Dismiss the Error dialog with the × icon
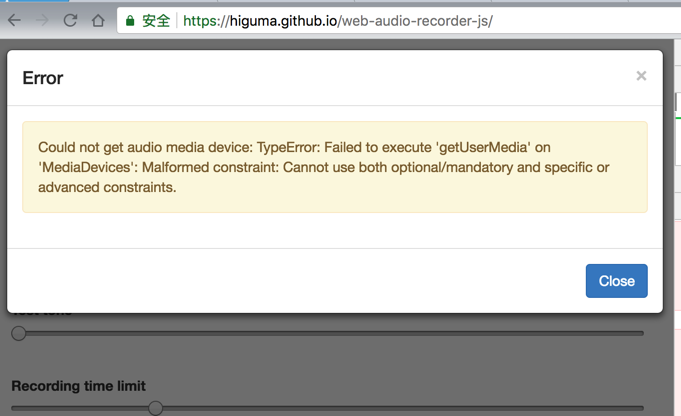 pyautogui.click(x=641, y=76)
